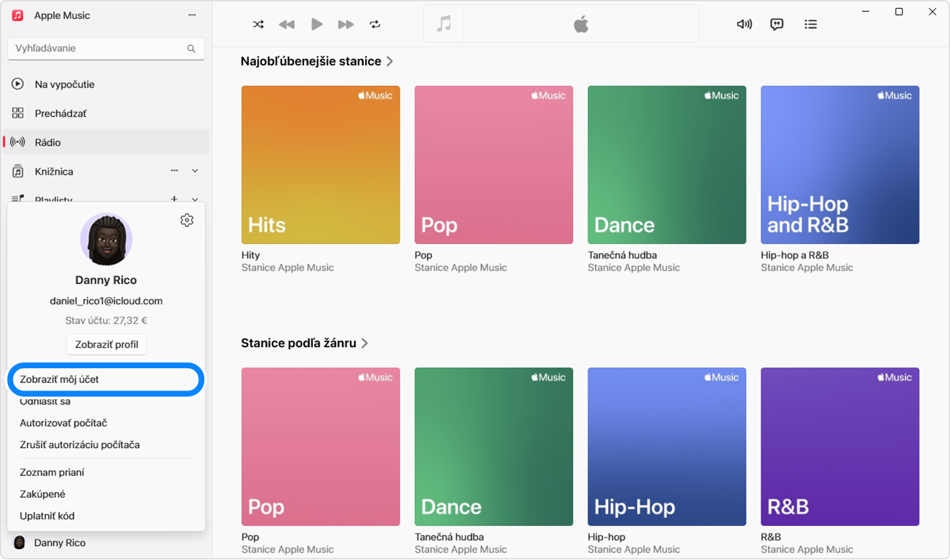Open pink Pop tile in Najobľúbenejšie stanice
This screenshot has height=560, width=950.
click(494, 165)
